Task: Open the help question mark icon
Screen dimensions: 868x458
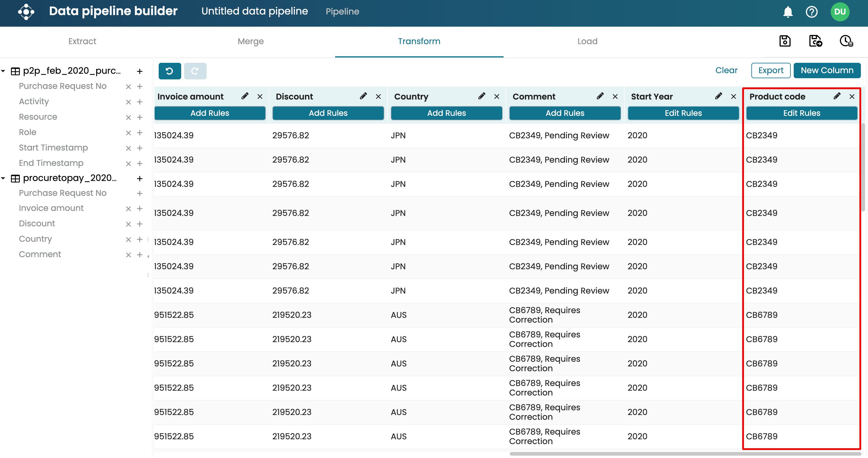Action: click(811, 12)
